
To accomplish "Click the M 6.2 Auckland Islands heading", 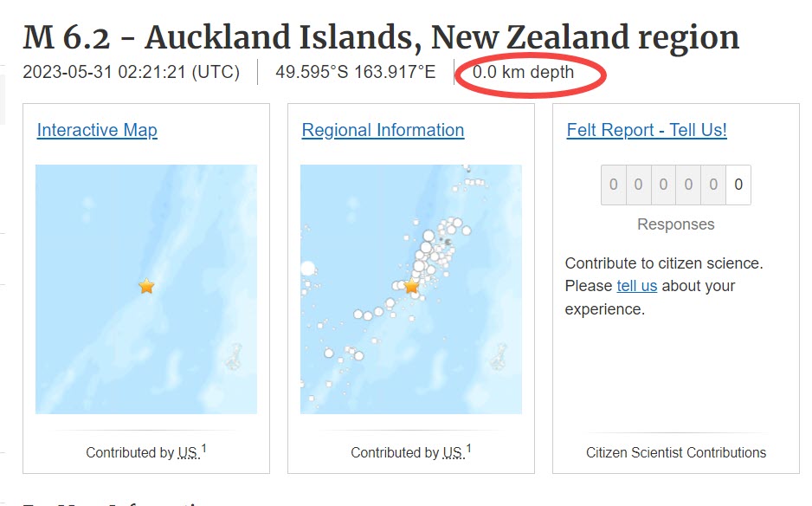I will tap(381, 37).
